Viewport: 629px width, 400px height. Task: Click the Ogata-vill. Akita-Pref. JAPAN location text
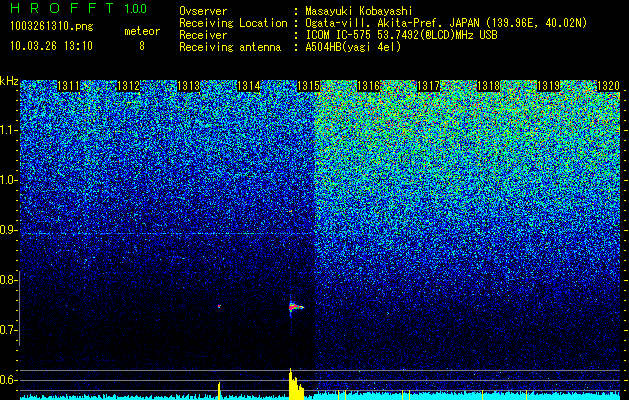[x=446, y=23]
